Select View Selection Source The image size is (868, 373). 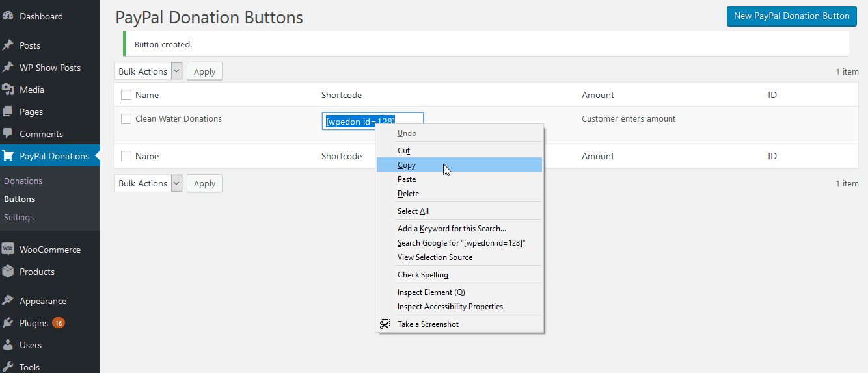tap(459, 257)
